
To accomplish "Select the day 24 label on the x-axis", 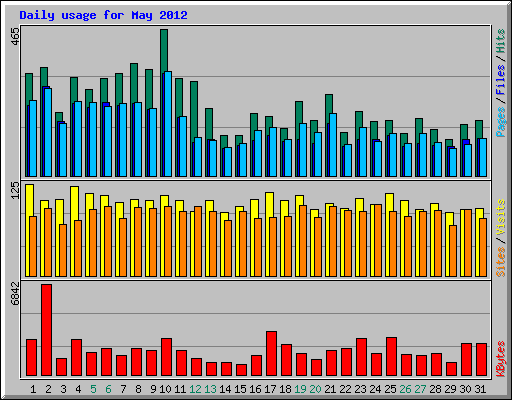I will pyautogui.click(x=375, y=389).
